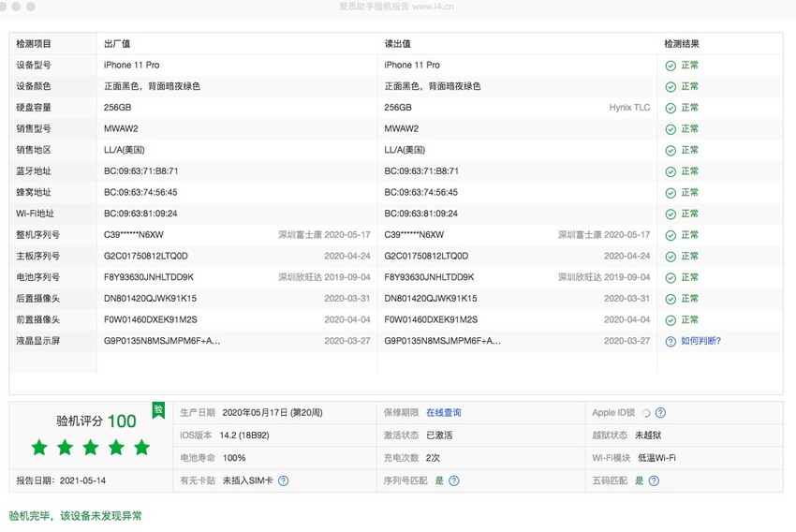The image size is (796, 532).
Task: Select activation status 已激活
Action: coord(439,436)
